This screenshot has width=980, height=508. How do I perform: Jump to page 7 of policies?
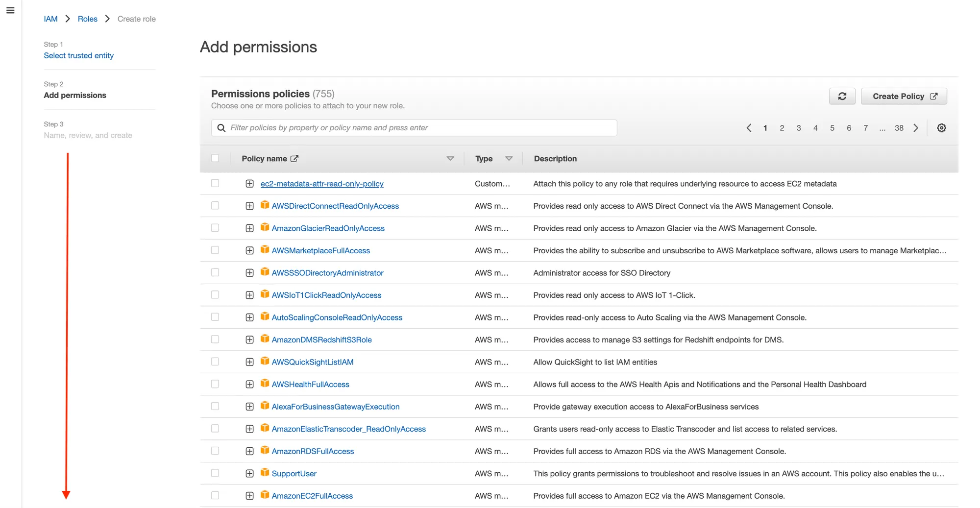click(866, 128)
